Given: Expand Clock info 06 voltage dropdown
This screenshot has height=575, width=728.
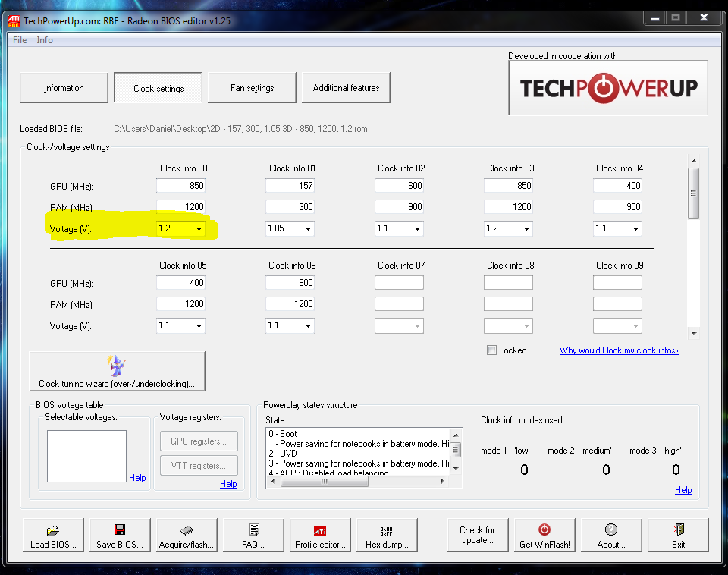Looking at the screenshot, I should tap(308, 325).
